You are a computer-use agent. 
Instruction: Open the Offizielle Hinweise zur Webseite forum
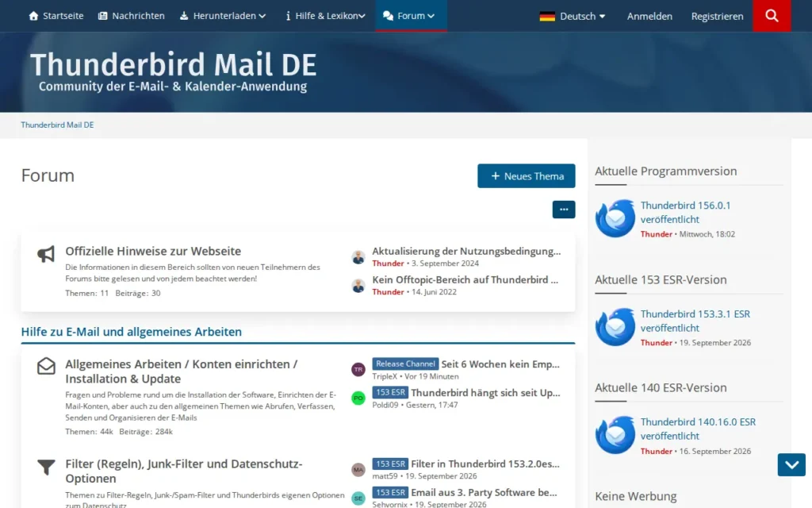click(153, 251)
